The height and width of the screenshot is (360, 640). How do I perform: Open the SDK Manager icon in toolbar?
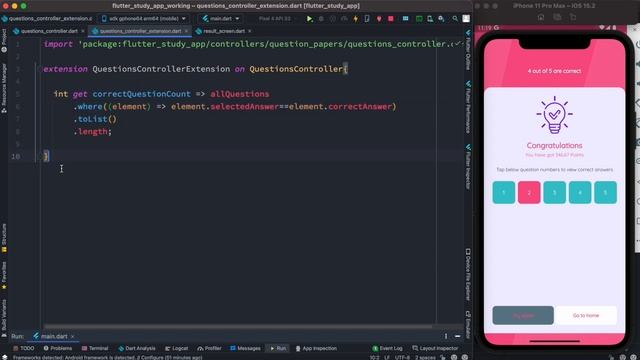pyautogui.click(x=442, y=19)
